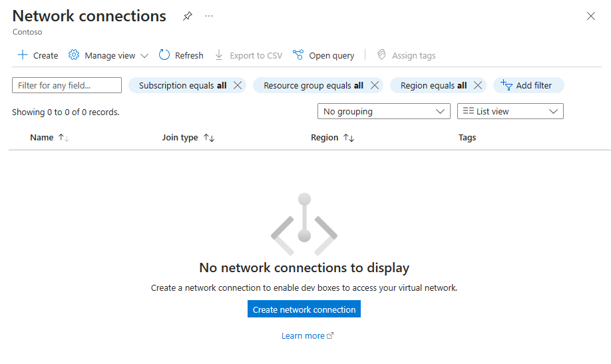Remove the Subscription equals all filter
Image resolution: width=611 pixels, height=364 pixels.
[238, 85]
